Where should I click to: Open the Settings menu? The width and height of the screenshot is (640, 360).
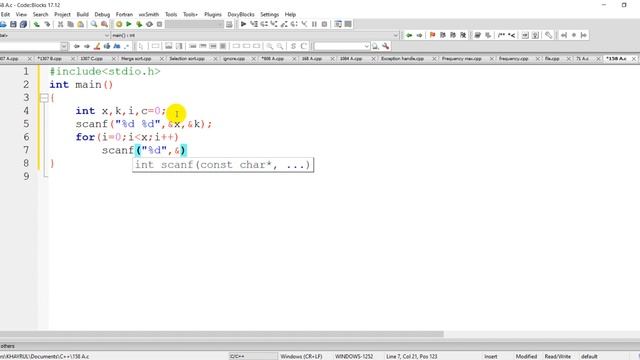269,14
